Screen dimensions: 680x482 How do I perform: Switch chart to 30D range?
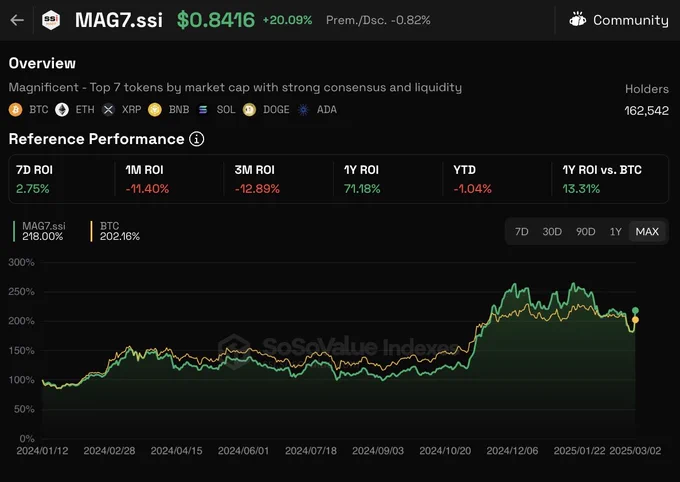click(552, 232)
